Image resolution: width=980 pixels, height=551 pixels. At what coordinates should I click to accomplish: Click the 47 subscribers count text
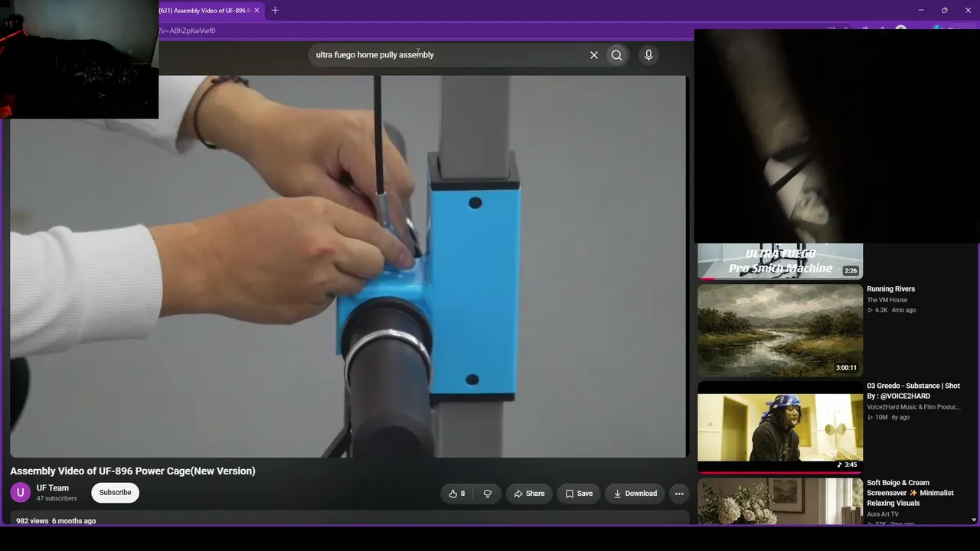coord(57,499)
